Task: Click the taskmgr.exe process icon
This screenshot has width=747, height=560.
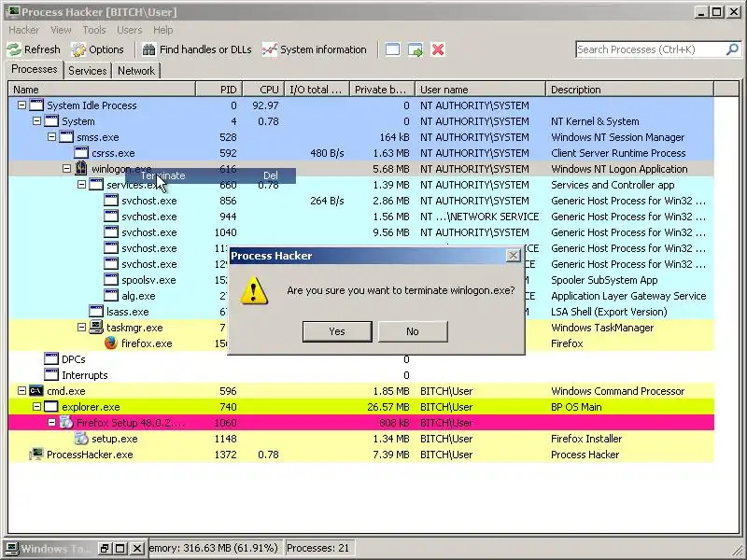Action: point(96,328)
